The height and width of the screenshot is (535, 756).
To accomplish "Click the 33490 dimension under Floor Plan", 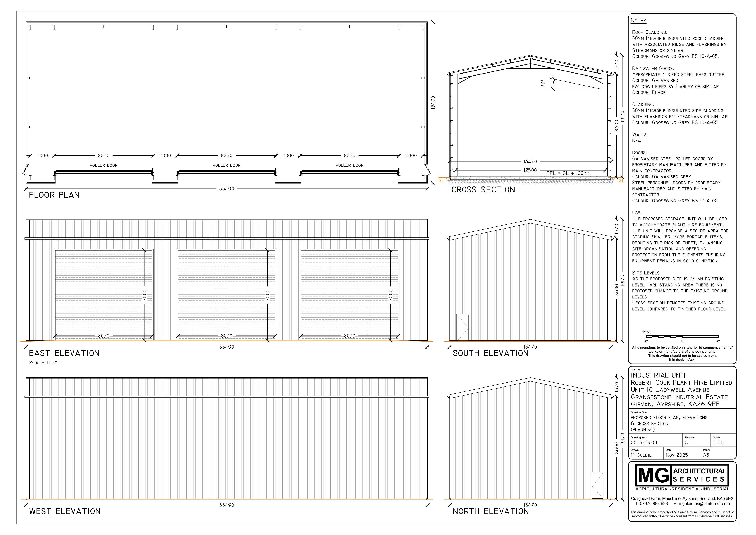I will coord(226,189).
